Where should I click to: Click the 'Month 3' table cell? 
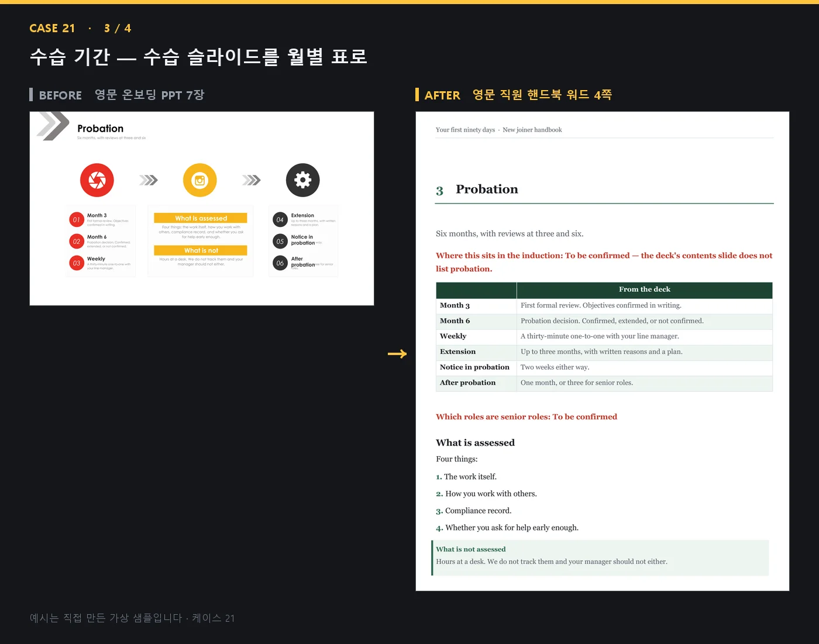coord(476,305)
